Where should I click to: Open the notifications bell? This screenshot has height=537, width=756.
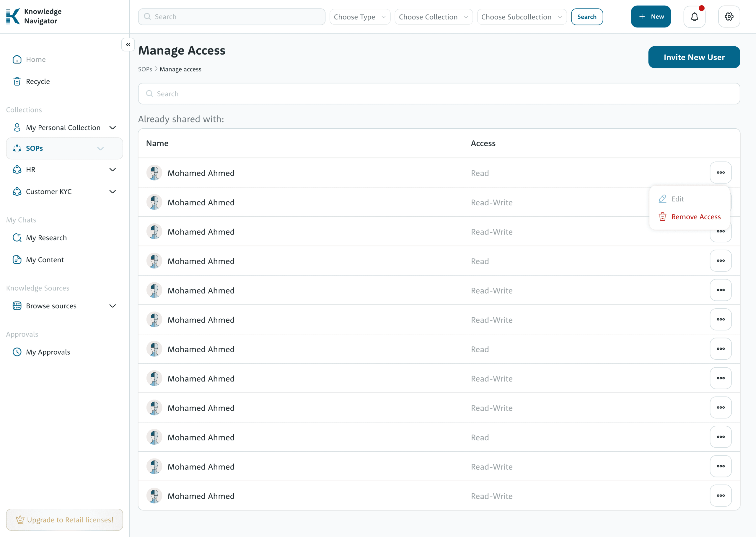[694, 17]
